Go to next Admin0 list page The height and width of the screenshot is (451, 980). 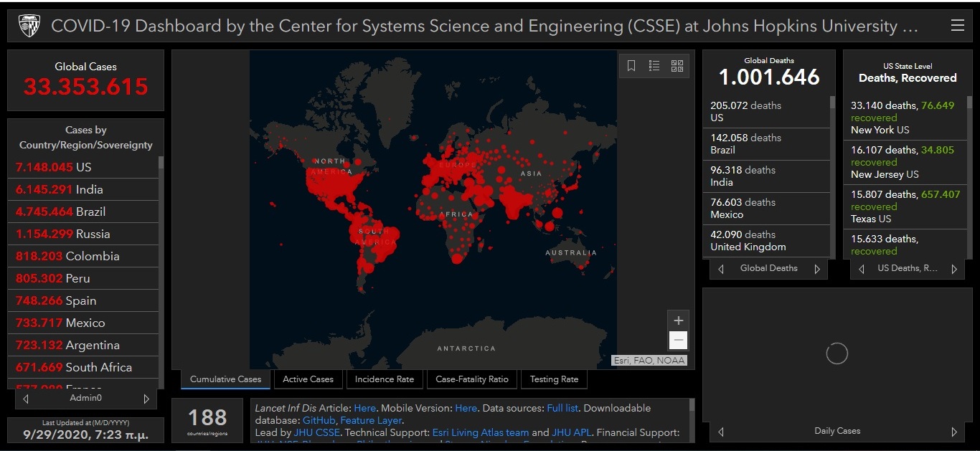[x=146, y=399]
